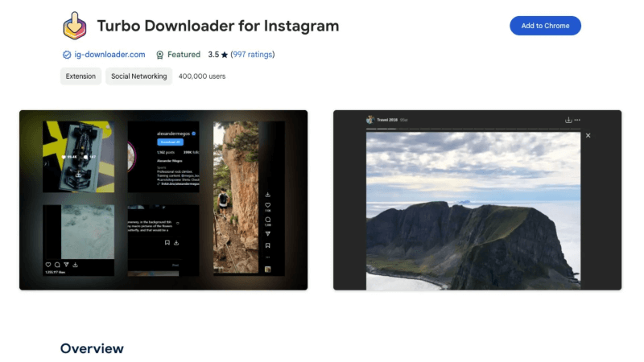Click the story progress bar above cliff photo
Image resolution: width=644 pixels, height=362 pixels.
click(x=473, y=129)
